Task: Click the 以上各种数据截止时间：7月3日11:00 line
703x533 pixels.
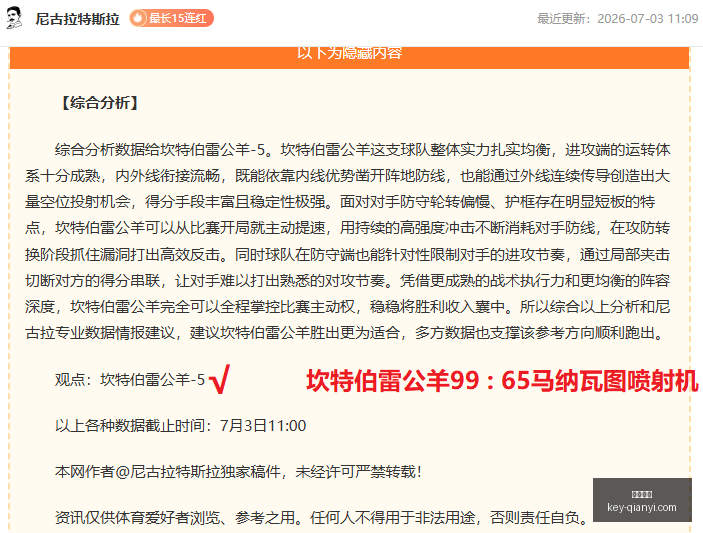Action: pyautogui.click(x=181, y=425)
